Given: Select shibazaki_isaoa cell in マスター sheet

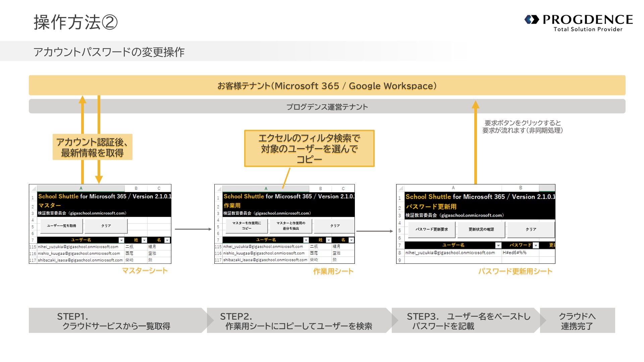Looking at the screenshot, I should coord(80,260).
